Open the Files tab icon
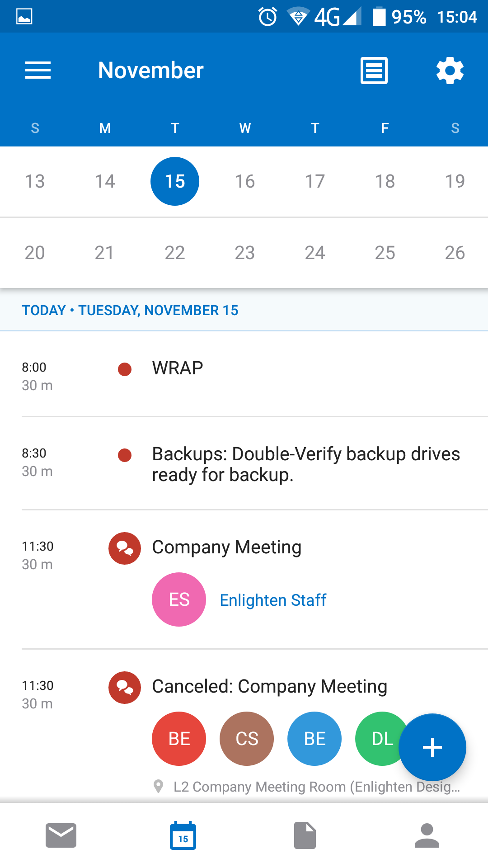The height and width of the screenshot is (868, 488). (305, 835)
